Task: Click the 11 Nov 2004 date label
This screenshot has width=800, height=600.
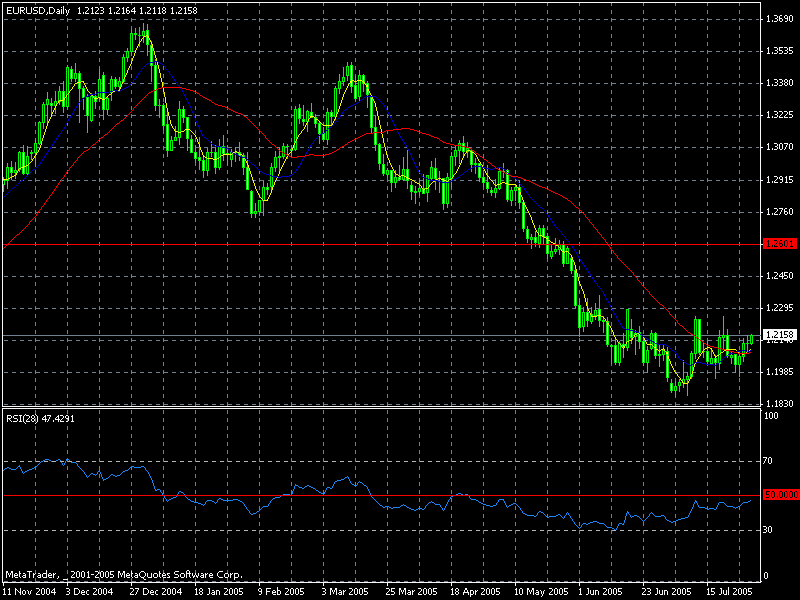Action: point(30,591)
